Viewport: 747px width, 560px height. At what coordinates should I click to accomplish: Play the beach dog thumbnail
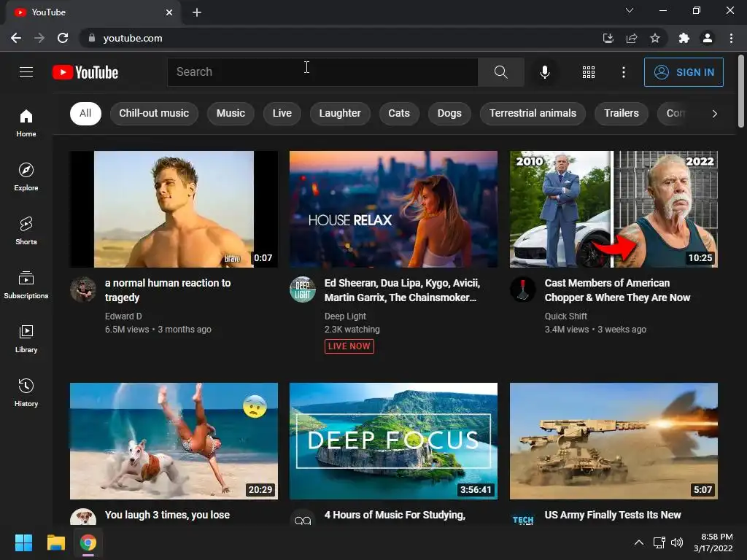[x=174, y=441]
